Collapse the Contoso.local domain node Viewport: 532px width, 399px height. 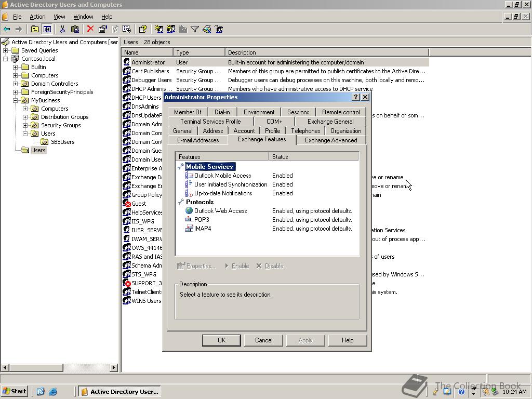click(5, 59)
